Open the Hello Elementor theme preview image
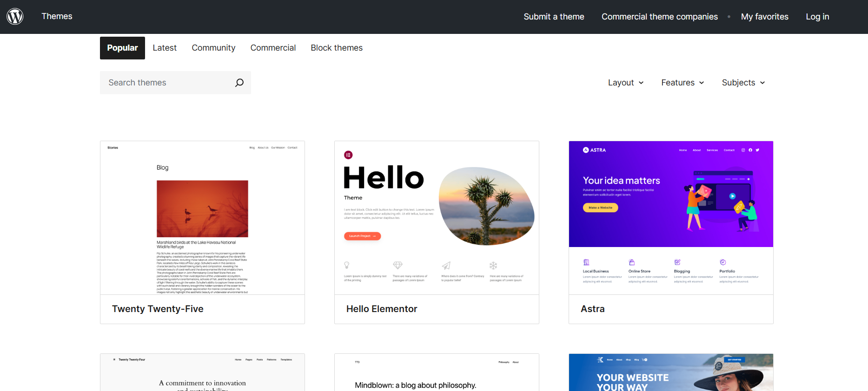The width and height of the screenshot is (868, 391). point(437,218)
